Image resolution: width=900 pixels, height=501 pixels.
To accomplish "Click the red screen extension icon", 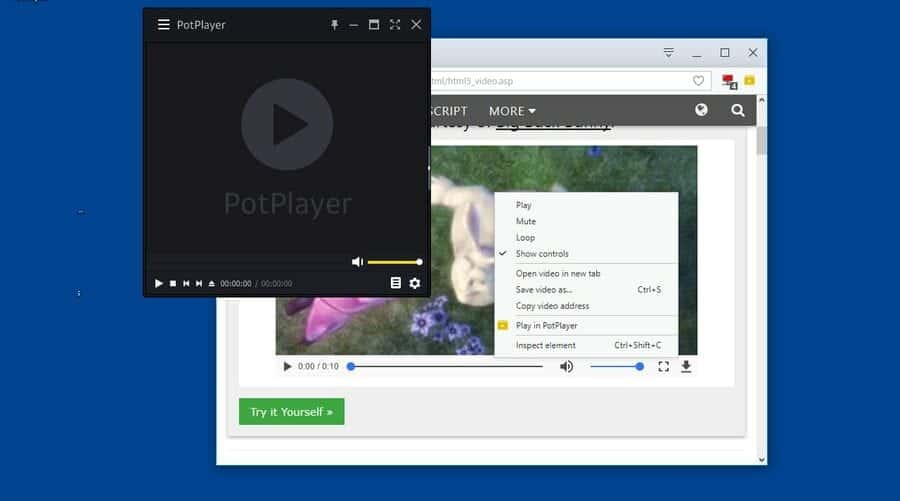I will (729, 81).
